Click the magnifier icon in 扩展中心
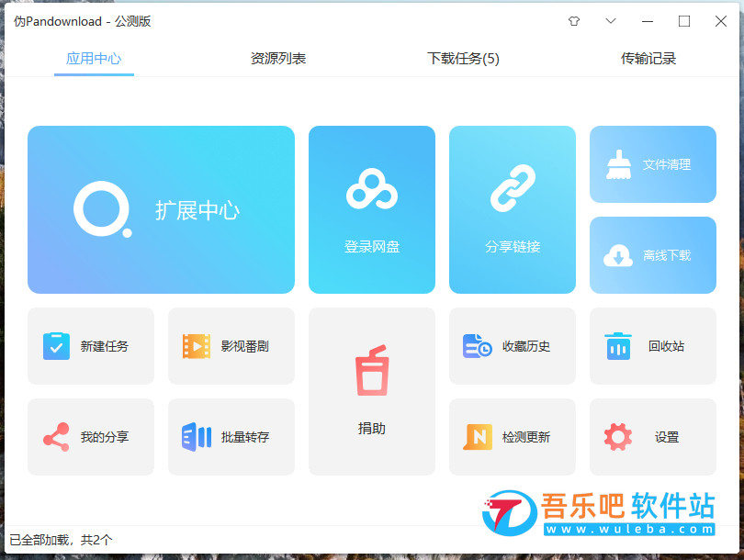This screenshot has height=560, width=744. (103, 209)
